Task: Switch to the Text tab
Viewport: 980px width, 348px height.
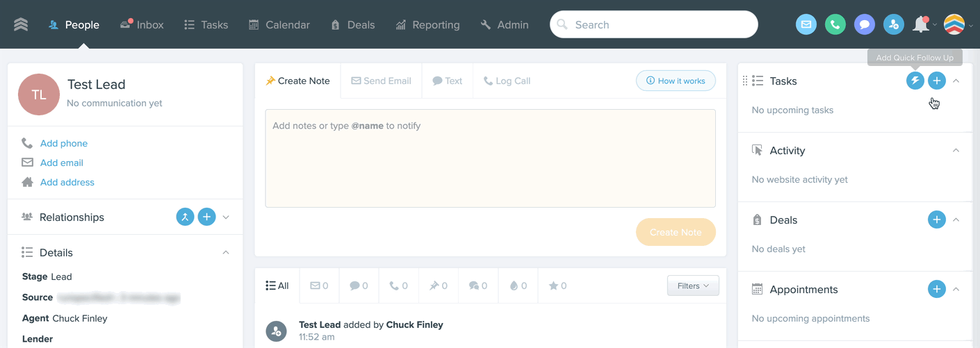Action: pyautogui.click(x=447, y=81)
